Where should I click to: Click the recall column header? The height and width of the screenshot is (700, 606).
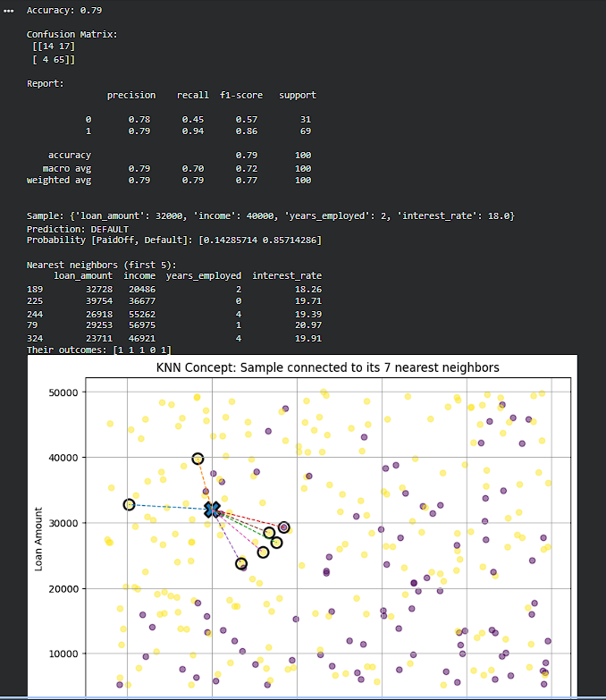[193, 95]
